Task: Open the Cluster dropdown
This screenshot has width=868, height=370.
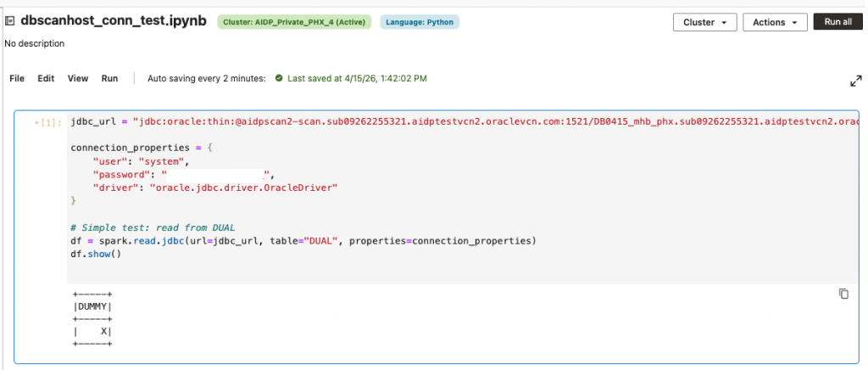Action: click(704, 23)
